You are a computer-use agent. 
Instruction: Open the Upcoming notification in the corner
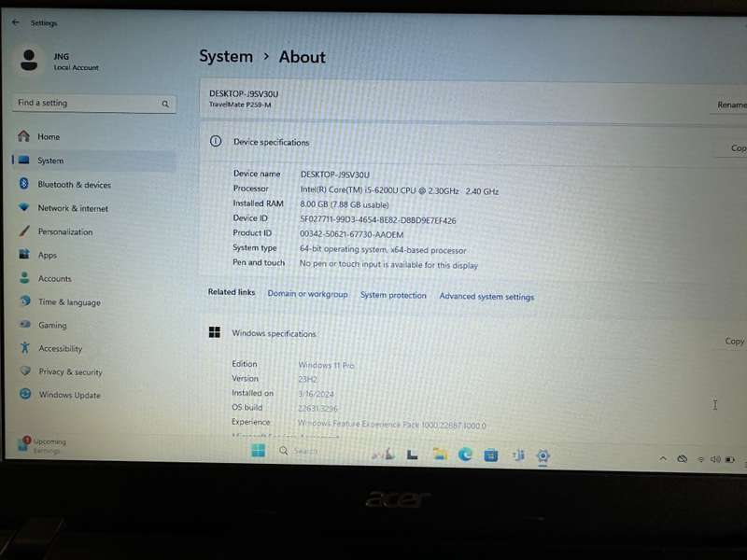pos(42,445)
